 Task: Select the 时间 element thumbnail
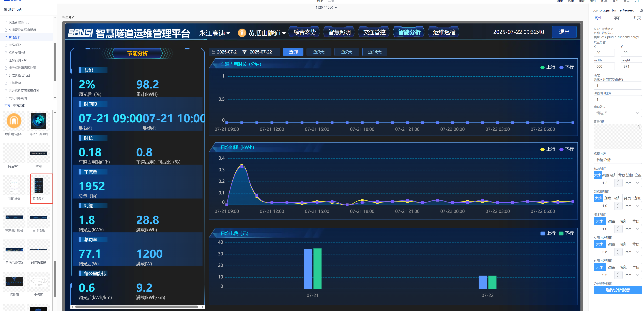pos(38,153)
